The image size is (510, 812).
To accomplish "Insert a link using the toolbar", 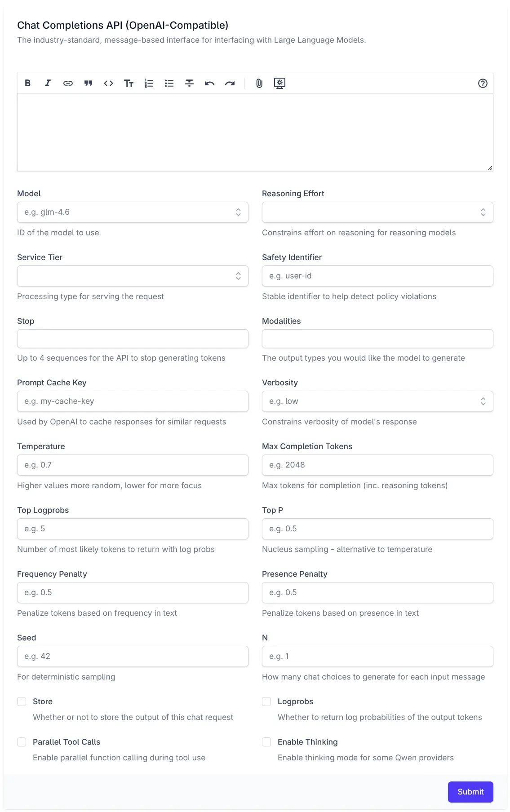I will pyautogui.click(x=68, y=83).
